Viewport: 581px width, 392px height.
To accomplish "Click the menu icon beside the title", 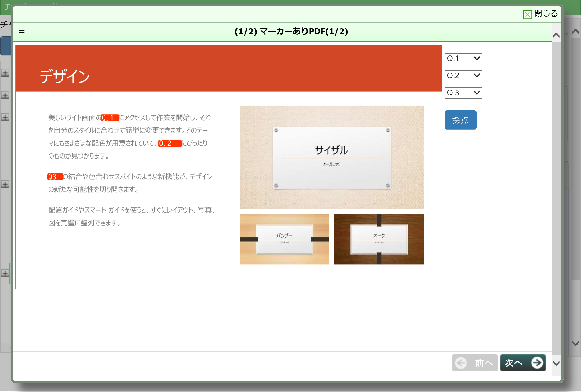I will pyautogui.click(x=22, y=32).
